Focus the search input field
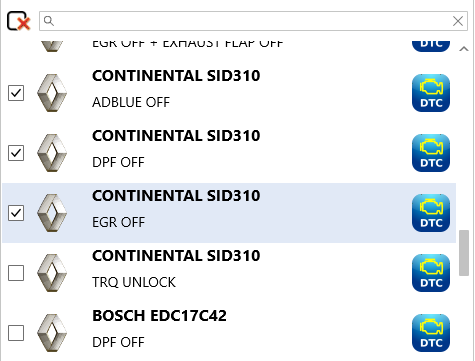This screenshot has height=361, width=475. tap(253, 21)
